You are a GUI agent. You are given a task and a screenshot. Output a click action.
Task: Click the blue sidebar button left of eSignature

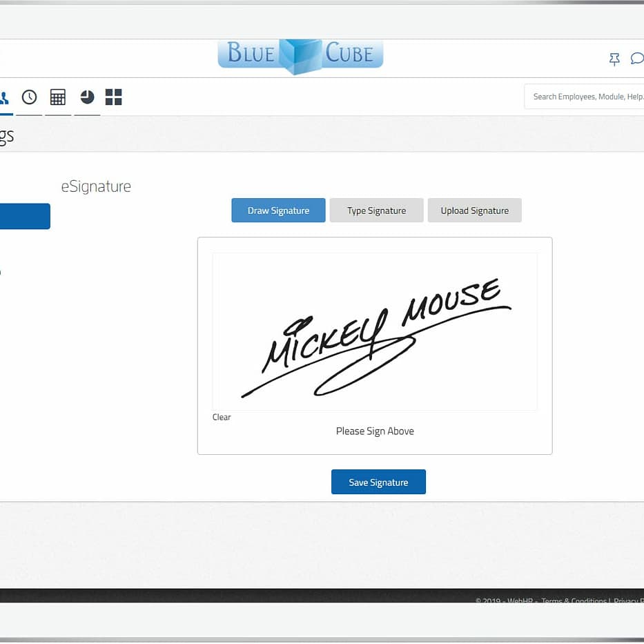[25, 216]
